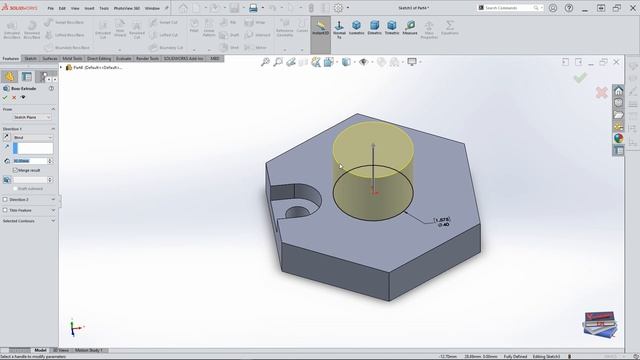Expand the Part design tree flyout arrow

pyautogui.click(x=62, y=67)
